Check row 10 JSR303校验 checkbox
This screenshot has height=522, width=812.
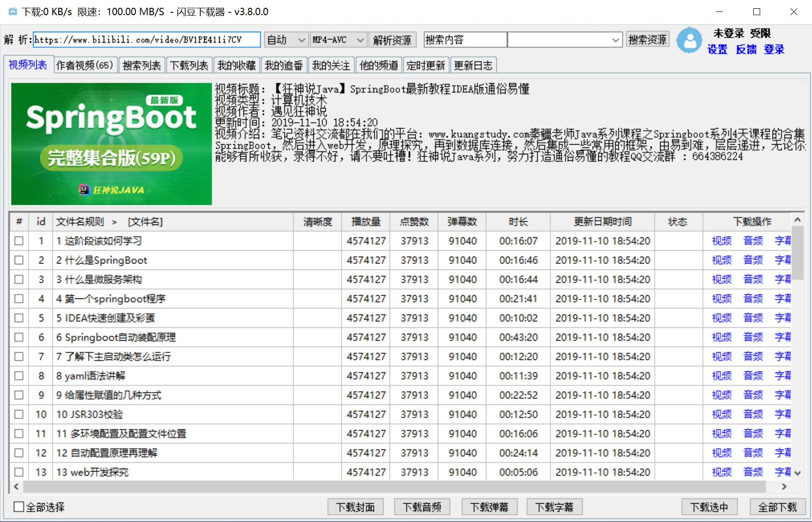[x=19, y=414]
